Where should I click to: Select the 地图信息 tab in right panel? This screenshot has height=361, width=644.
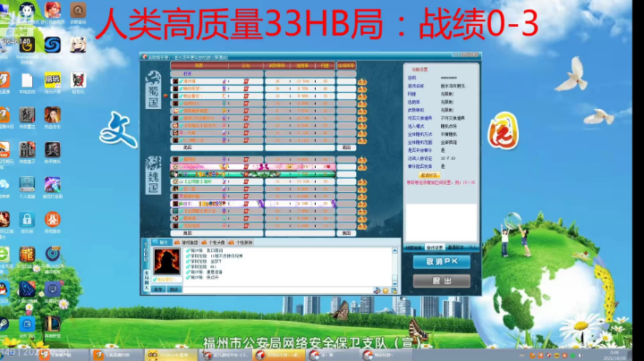pos(413,248)
